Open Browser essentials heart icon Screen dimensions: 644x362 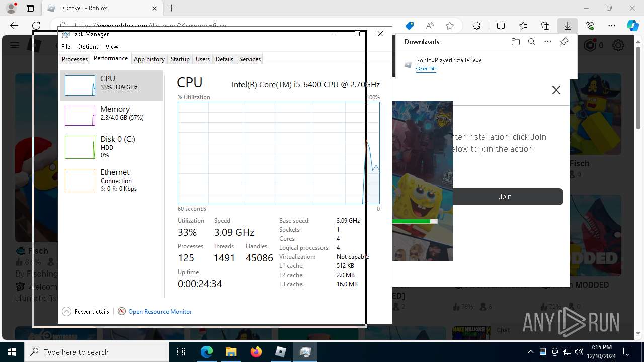tap(590, 26)
